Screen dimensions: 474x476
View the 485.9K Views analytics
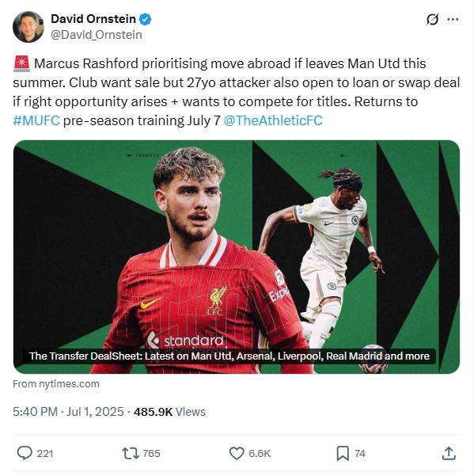coord(169,412)
